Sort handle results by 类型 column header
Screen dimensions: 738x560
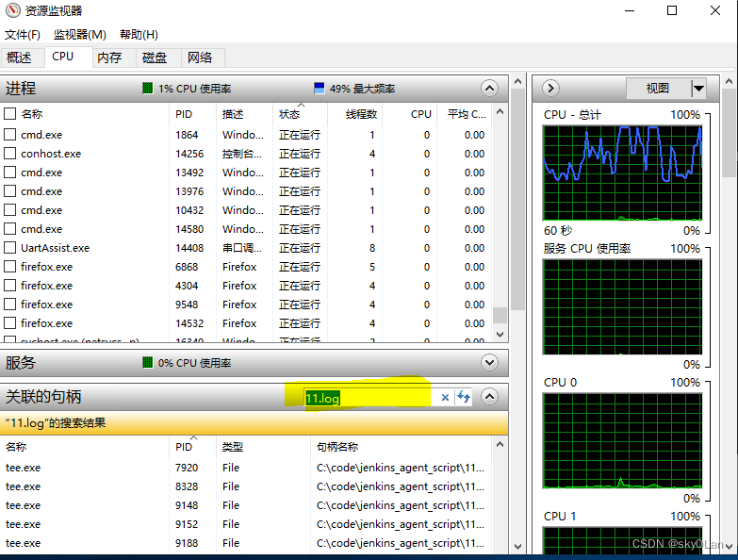(263, 447)
